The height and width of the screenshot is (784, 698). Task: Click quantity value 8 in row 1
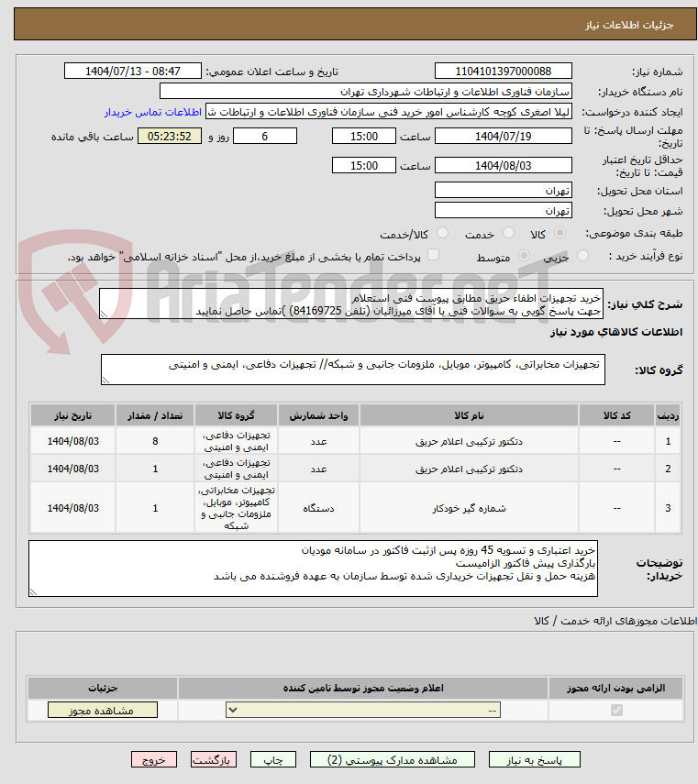(x=155, y=441)
